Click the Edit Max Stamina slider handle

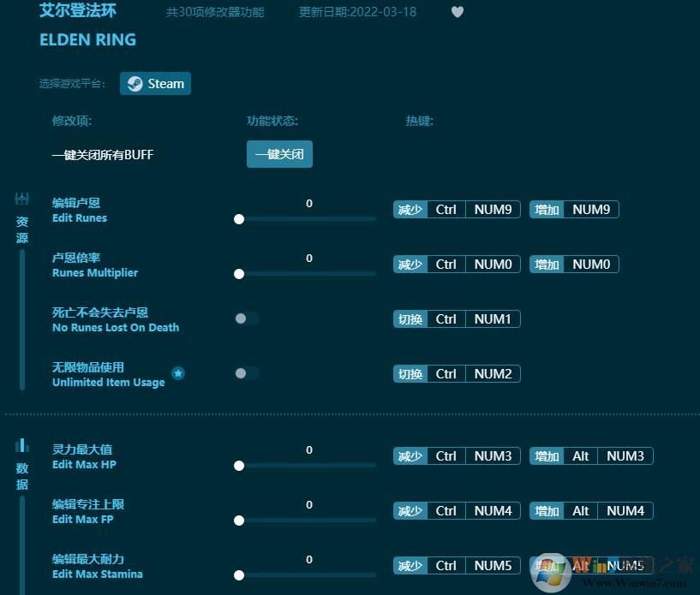[x=239, y=575]
